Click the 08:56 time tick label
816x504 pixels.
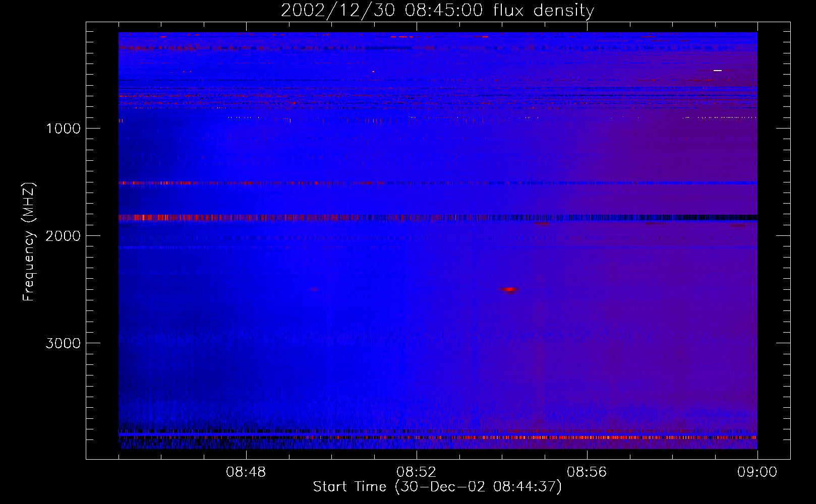587,472
